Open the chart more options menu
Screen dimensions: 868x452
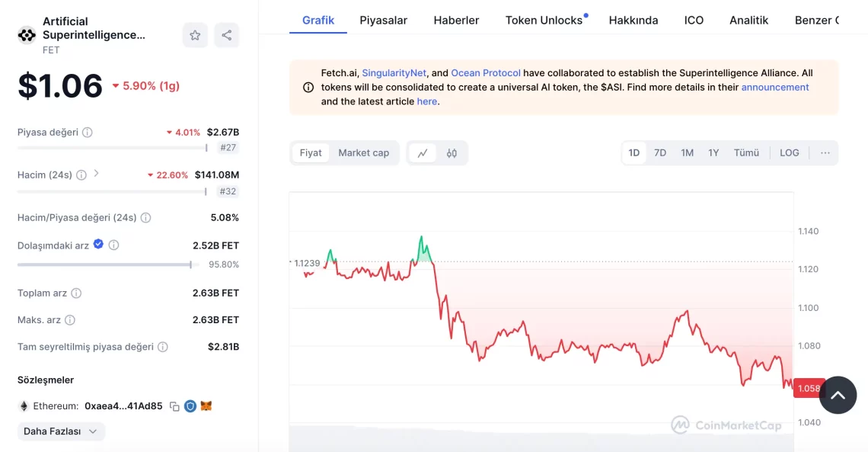point(825,153)
